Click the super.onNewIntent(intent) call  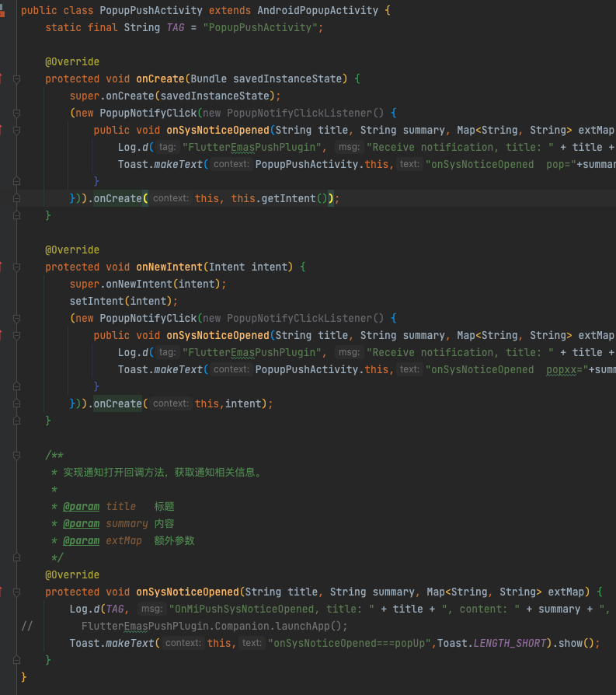click(144, 284)
